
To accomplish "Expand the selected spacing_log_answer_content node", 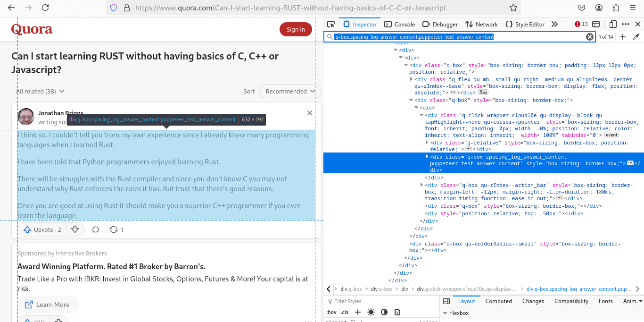I will 427,156.
